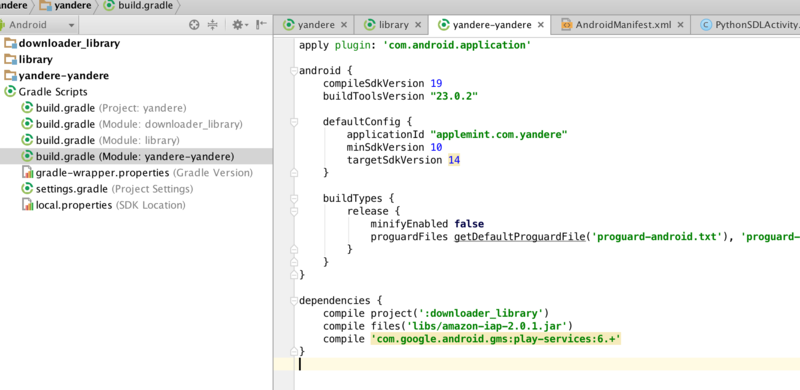Click getDefaultProguardFile method reference
Screen dimensions: 800x390
coord(519,237)
